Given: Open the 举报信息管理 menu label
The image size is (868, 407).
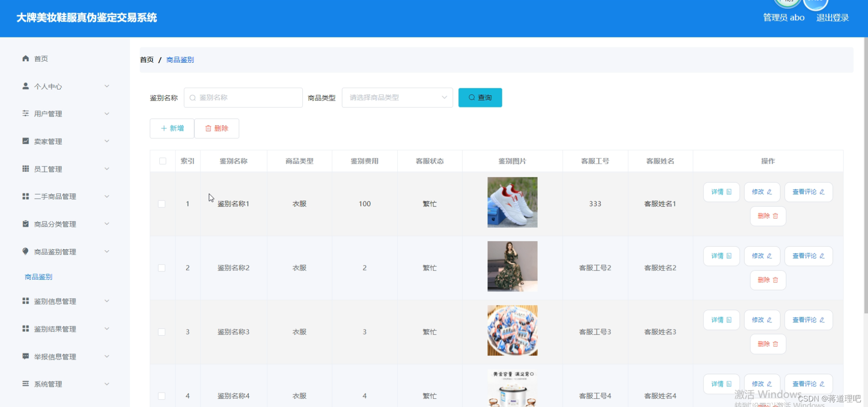Looking at the screenshot, I should [55, 357].
